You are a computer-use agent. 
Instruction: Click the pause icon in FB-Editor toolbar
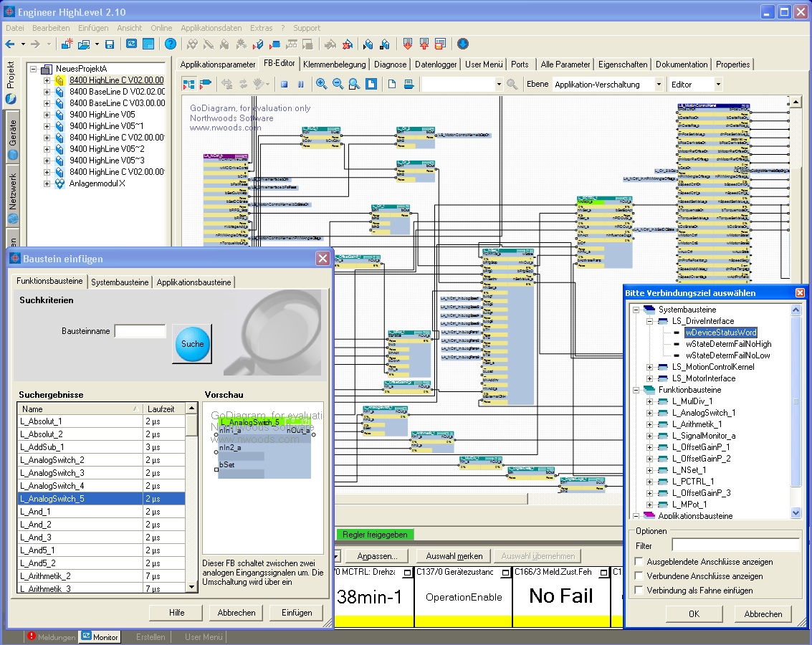(301, 84)
